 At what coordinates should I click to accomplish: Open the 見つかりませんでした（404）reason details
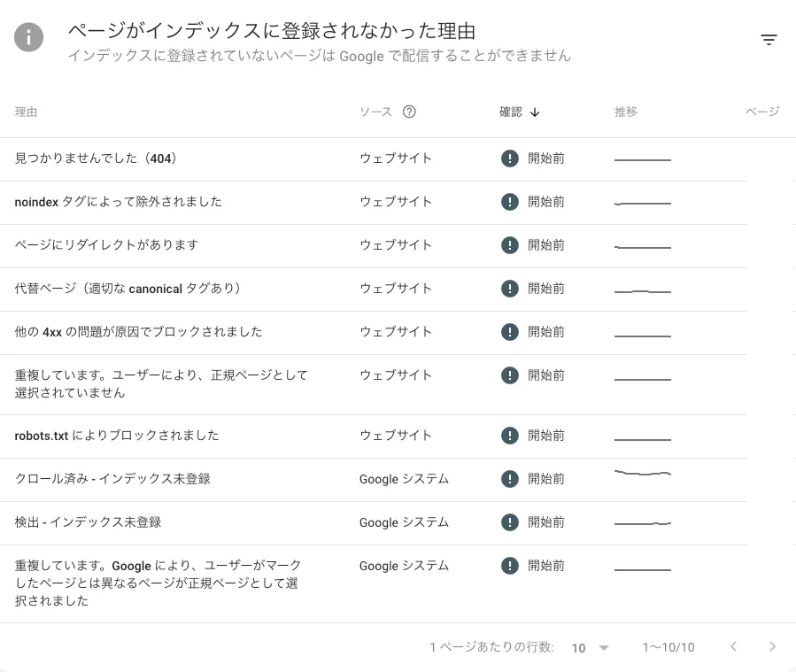click(x=97, y=158)
